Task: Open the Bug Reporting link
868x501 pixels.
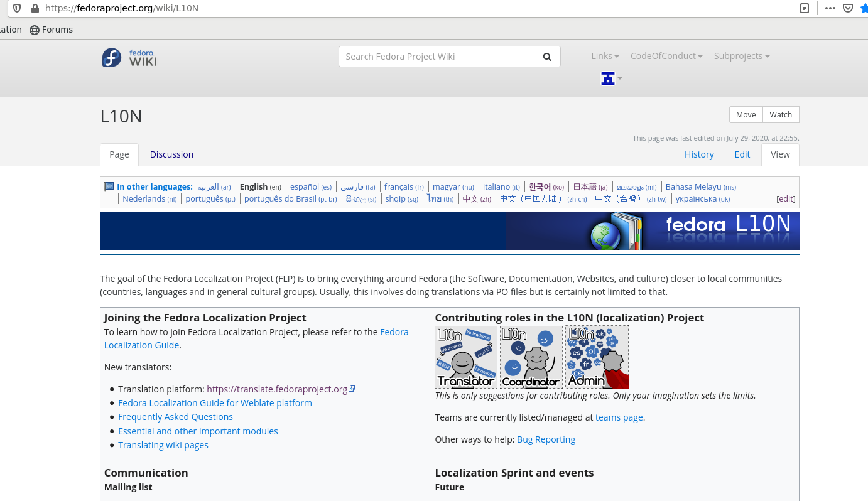Action: tap(546, 439)
